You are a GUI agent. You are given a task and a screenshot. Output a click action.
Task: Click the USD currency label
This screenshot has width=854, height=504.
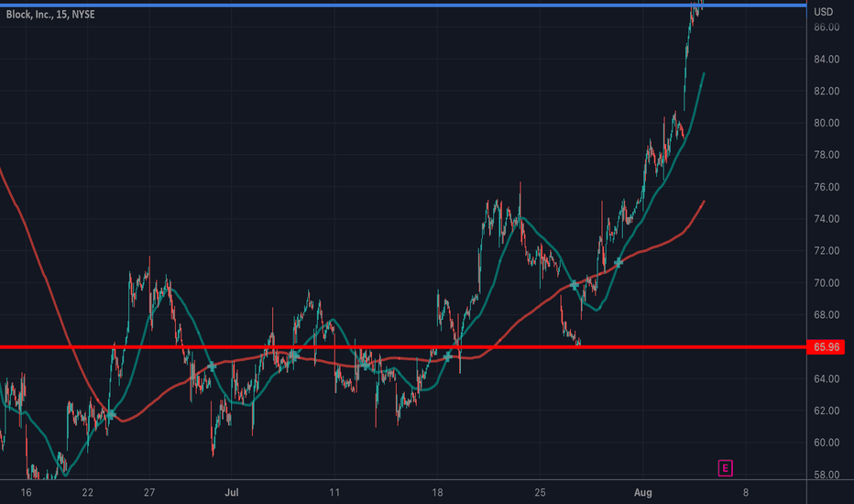tap(823, 12)
